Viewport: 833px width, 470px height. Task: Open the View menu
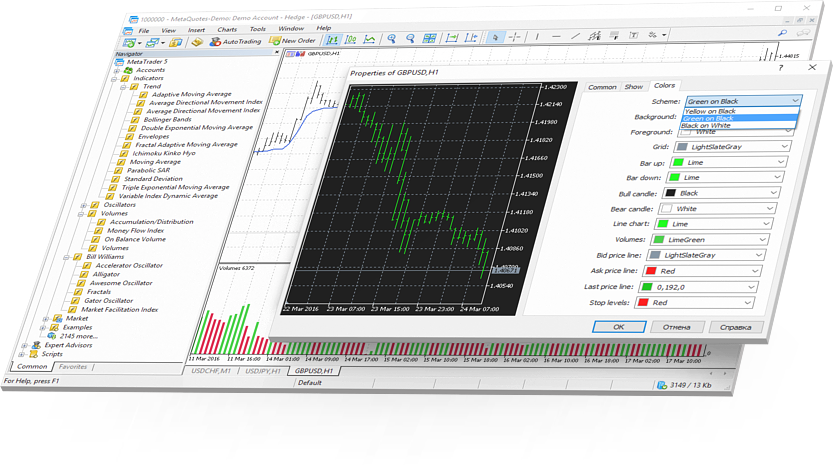[x=168, y=30]
